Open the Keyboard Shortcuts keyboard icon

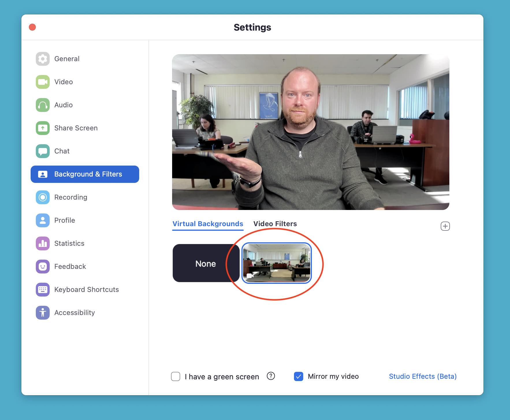tap(43, 290)
